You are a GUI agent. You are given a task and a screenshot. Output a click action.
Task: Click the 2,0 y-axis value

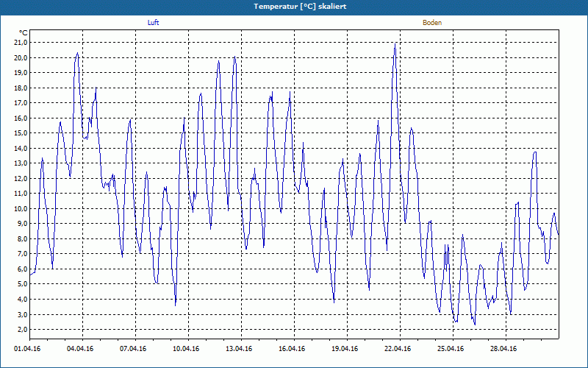(x=22, y=330)
